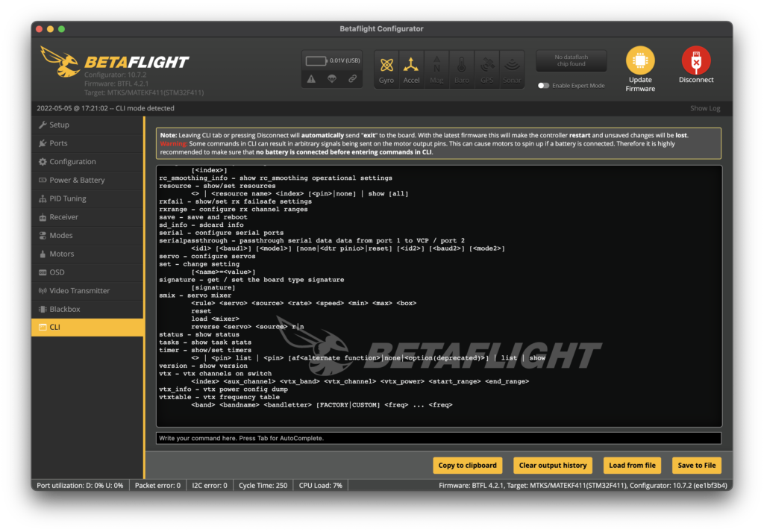Click the link status chain icon
This screenshot has height=532, width=764.
(352, 79)
